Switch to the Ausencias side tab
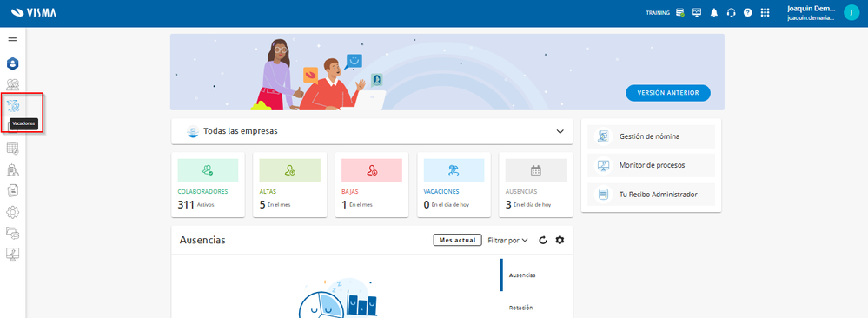 pos(522,275)
